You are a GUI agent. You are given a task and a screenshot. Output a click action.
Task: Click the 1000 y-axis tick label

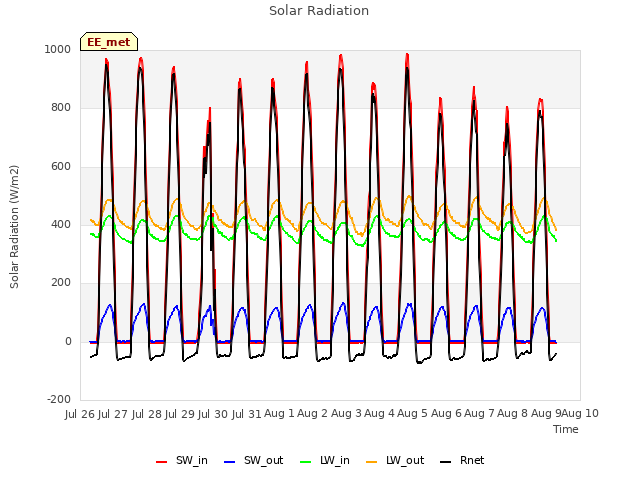(x=58, y=49)
